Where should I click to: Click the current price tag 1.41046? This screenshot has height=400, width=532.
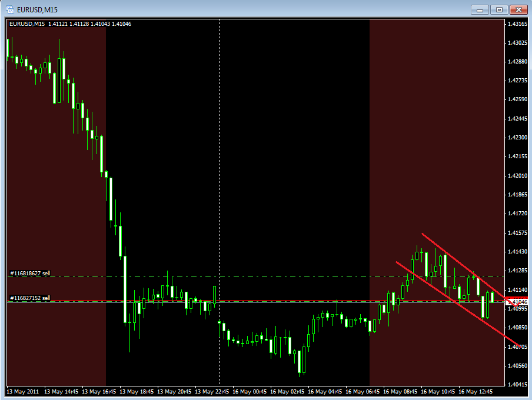516,302
